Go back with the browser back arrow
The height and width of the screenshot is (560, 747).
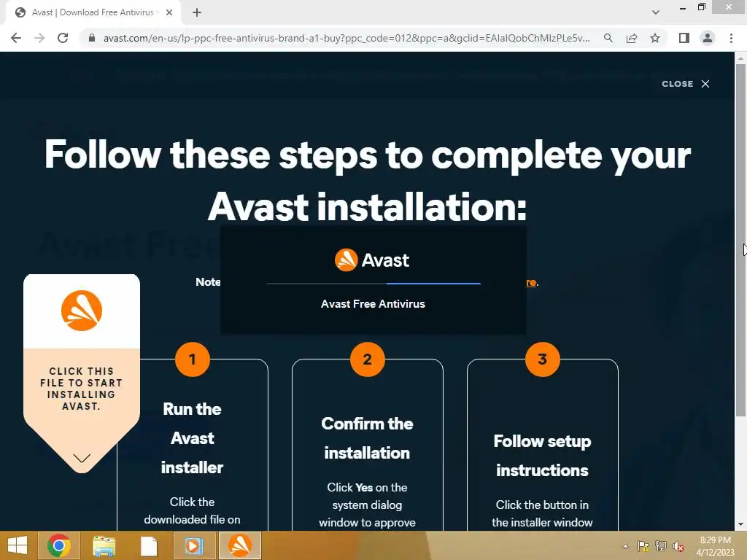click(16, 38)
